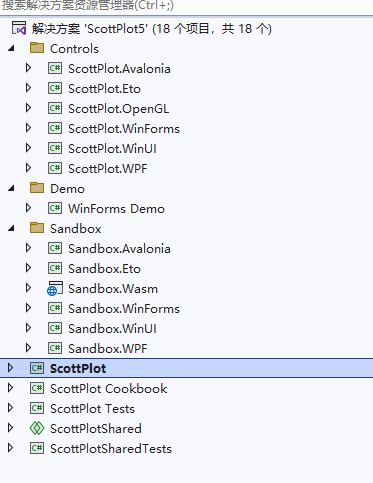Click the ScottPlot.WPF C# project icon
This screenshot has width=373, height=483.
tap(55, 168)
